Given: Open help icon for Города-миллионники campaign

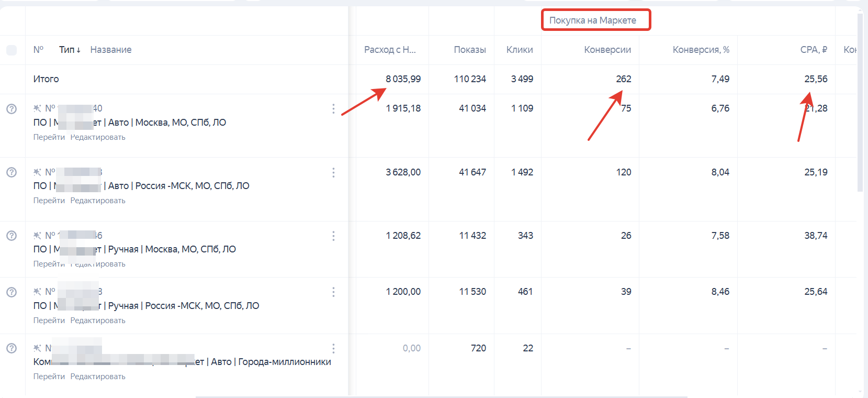Looking at the screenshot, I should pyautogui.click(x=12, y=348).
